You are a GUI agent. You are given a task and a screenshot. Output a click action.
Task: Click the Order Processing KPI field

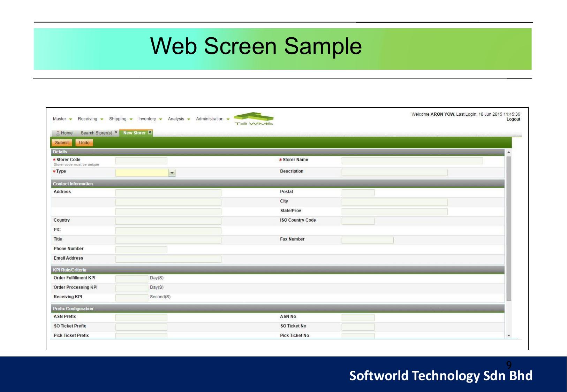tap(132, 288)
